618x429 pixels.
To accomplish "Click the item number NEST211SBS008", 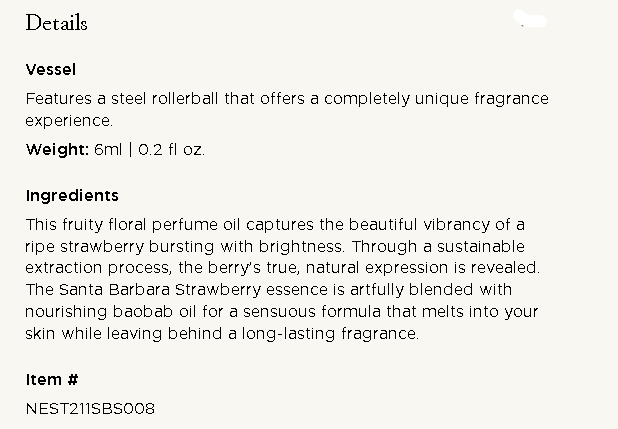I will pyautogui.click(x=90, y=408).
